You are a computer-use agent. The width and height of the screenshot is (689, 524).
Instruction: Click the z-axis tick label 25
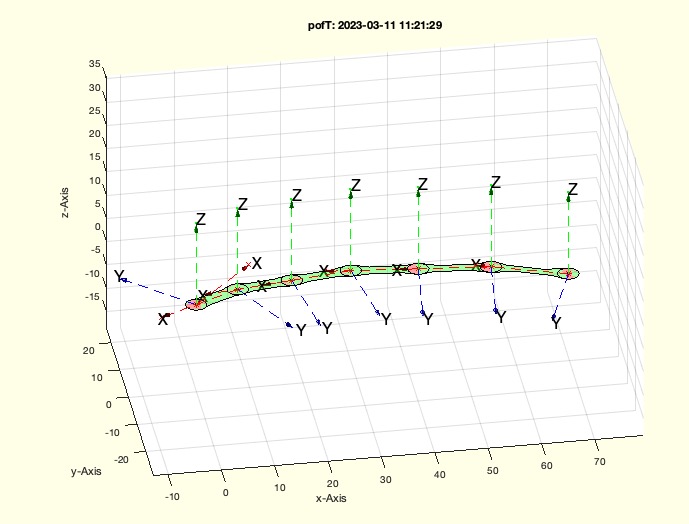click(x=95, y=111)
